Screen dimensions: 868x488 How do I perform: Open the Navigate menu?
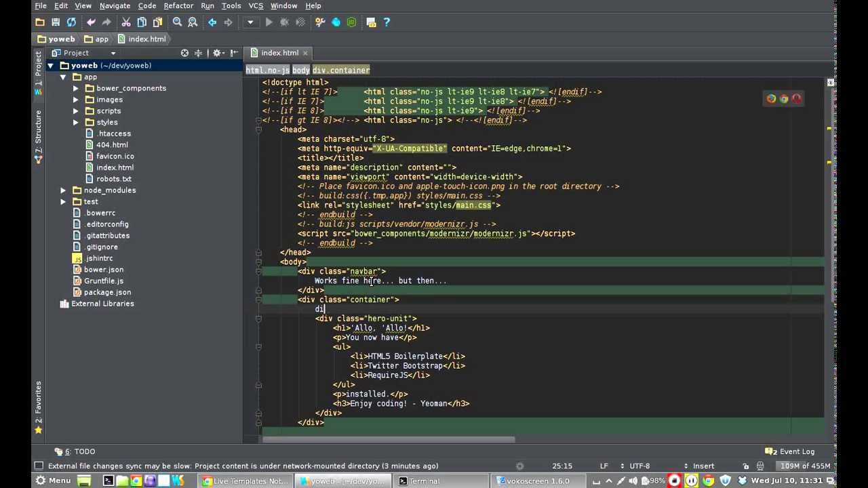[x=115, y=5]
